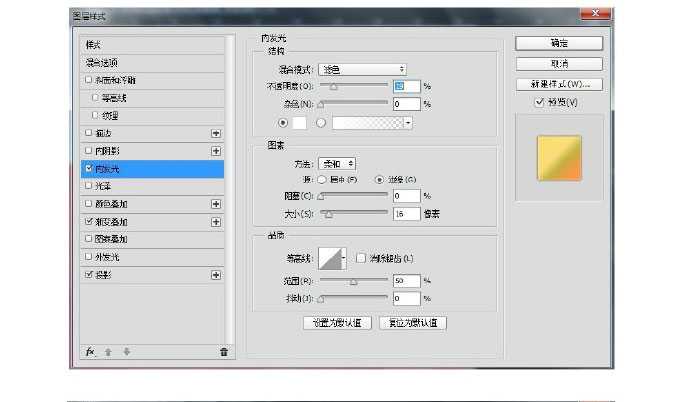Viewport: 690px width, 402px height.
Task: Focus the 抖动 percent input field
Action: tap(407, 299)
